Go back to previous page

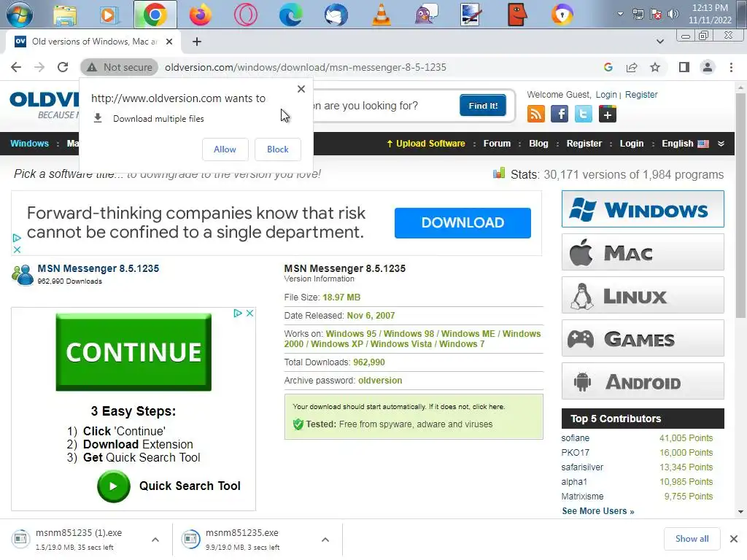pos(16,67)
